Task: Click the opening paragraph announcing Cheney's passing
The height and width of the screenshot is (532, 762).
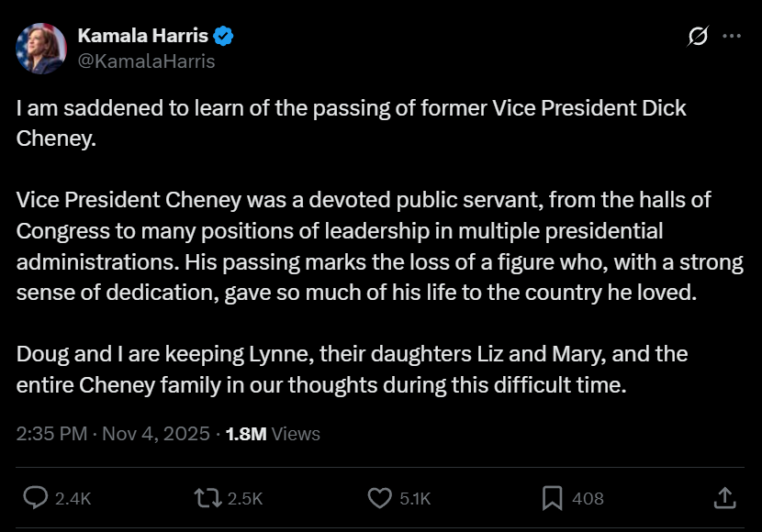Action: (x=351, y=123)
